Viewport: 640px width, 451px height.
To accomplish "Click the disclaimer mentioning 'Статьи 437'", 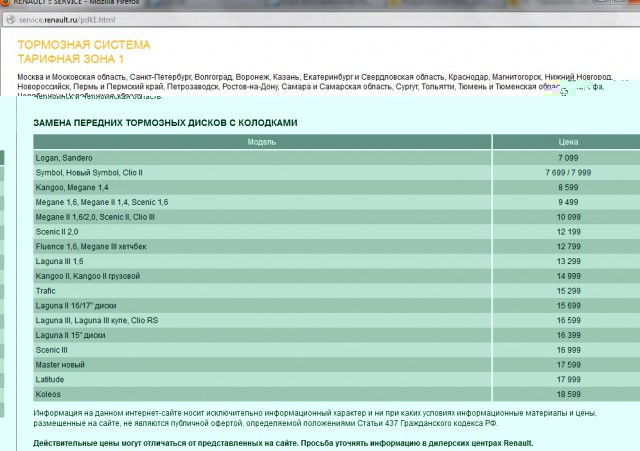I will [315, 418].
